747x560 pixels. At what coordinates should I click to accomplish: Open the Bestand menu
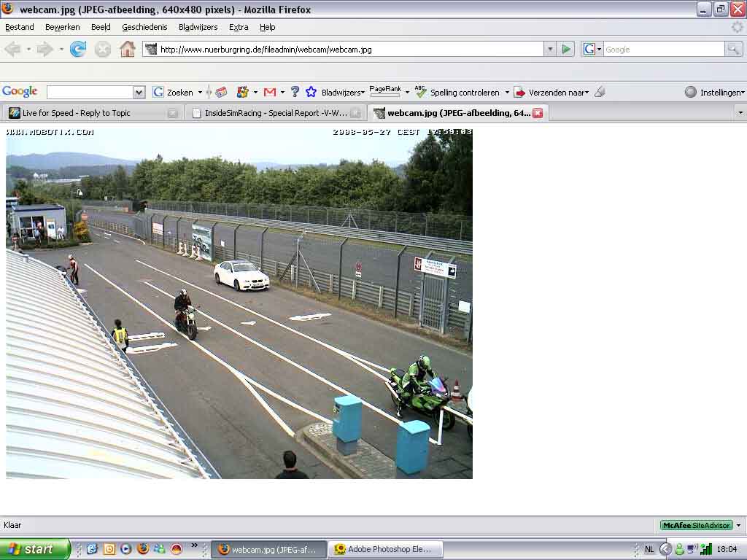[20, 27]
